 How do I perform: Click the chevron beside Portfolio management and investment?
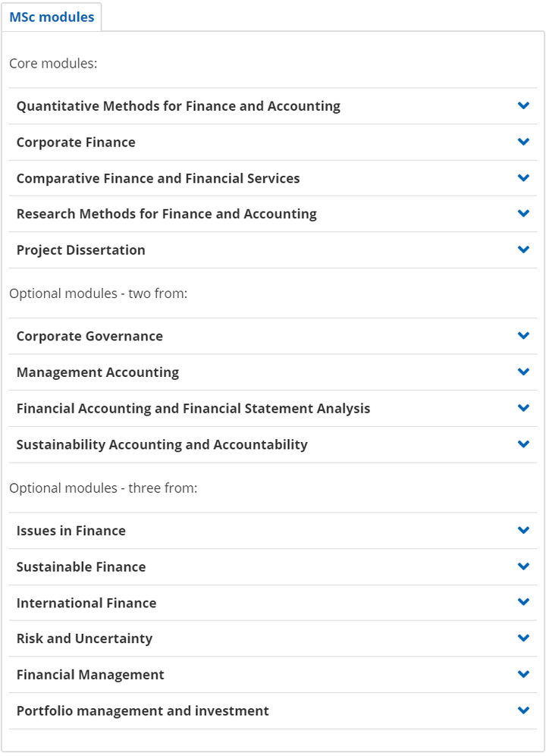[523, 710]
